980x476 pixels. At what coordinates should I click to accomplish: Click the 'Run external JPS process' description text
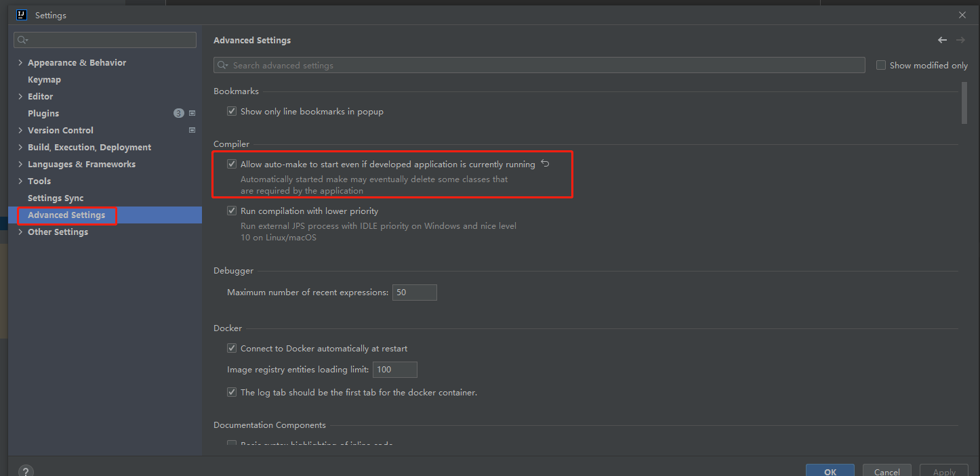coord(378,232)
